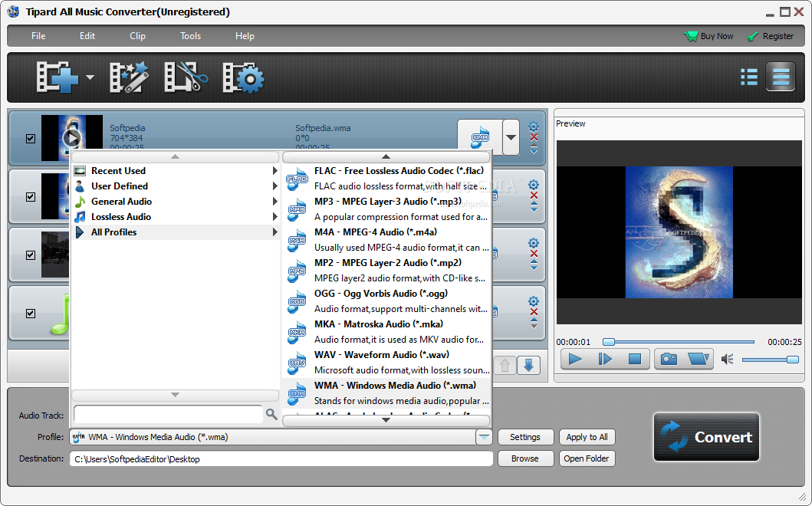Remove the fourth file with red X
Image resolution: width=812 pixels, height=506 pixels.
click(534, 312)
